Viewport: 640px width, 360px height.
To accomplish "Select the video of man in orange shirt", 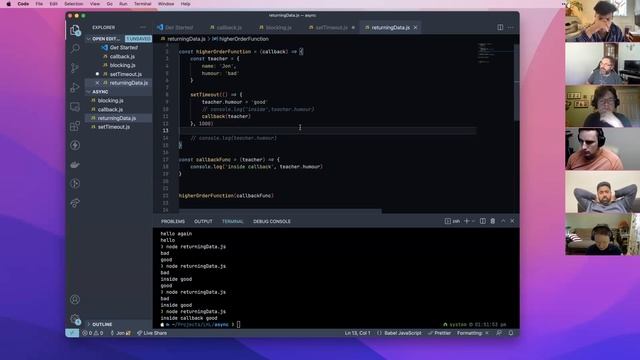I will coord(602,149).
